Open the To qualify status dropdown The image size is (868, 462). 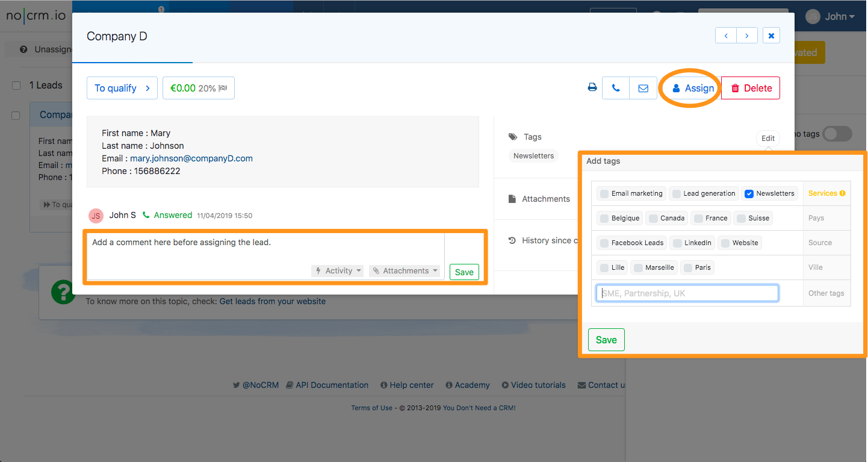click(x=122, y=88)
